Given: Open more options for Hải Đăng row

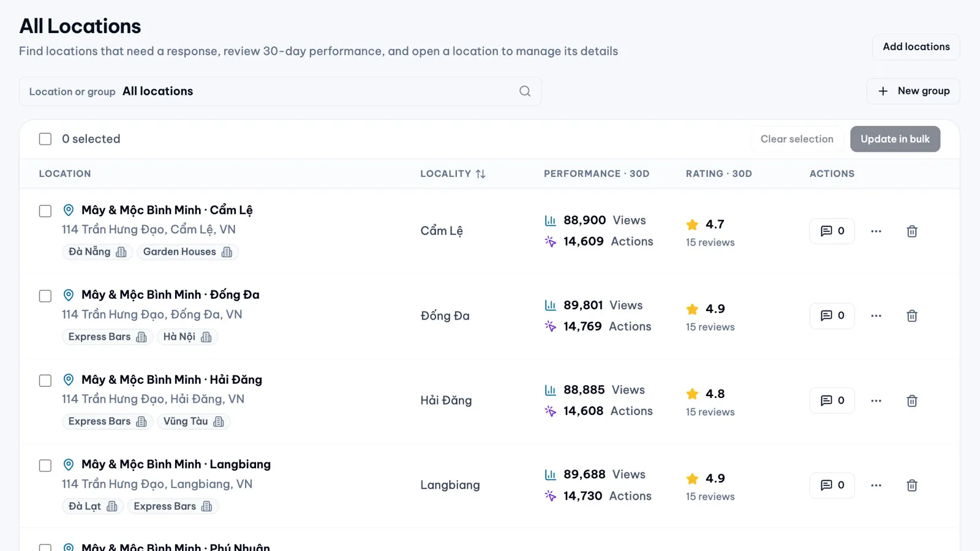Looking at the screenshot, I should [876, 401].
